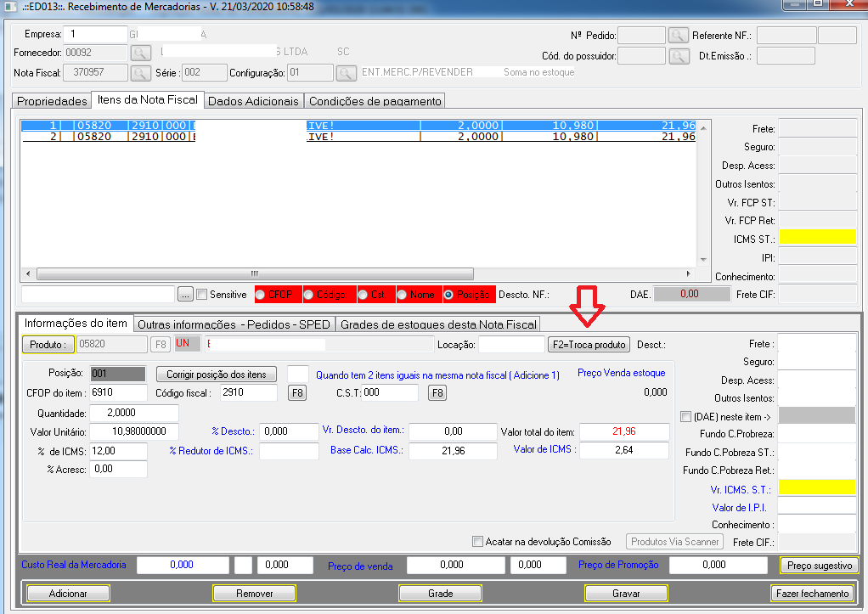The image size is (868, 614).
Task: Enable the Sensitive checkbox
Action: tap(202, 295)
